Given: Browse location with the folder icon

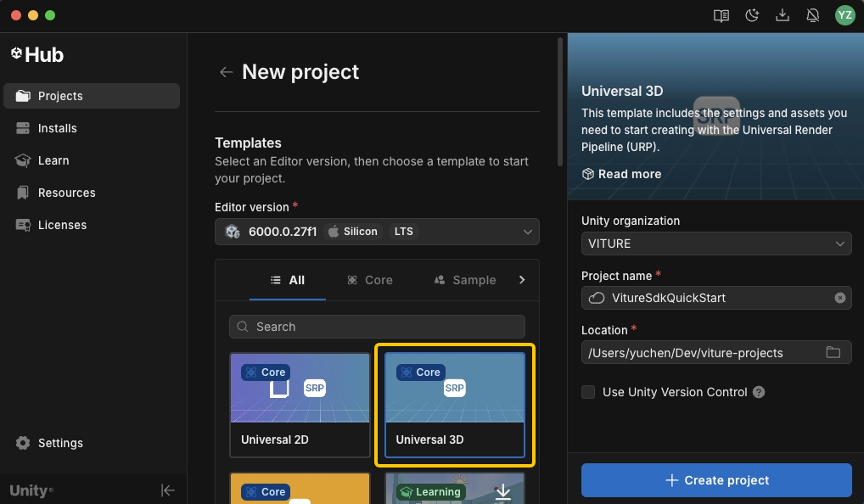Looking at the screenshot, I should tap(833, 353).
